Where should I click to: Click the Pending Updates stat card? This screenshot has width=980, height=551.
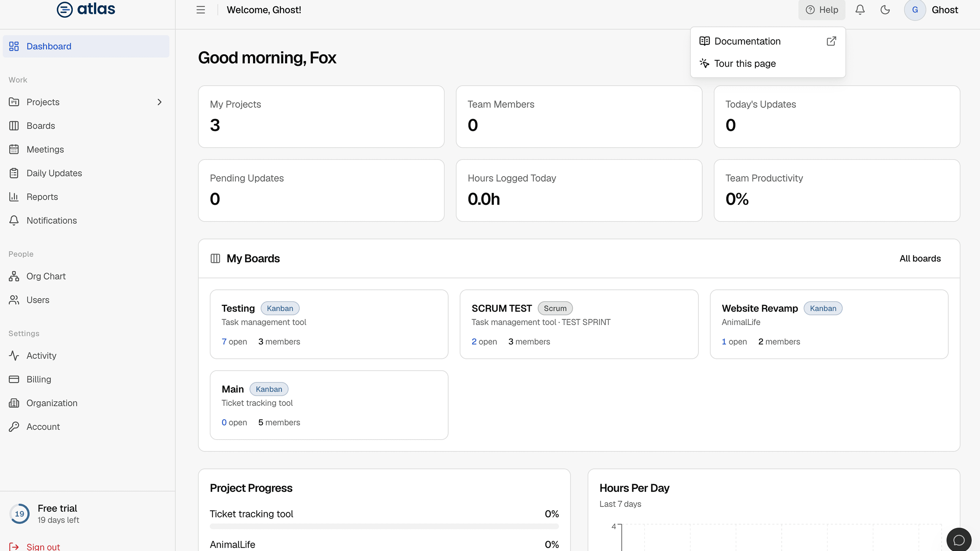pyautogui.click(x=321, y=190)
